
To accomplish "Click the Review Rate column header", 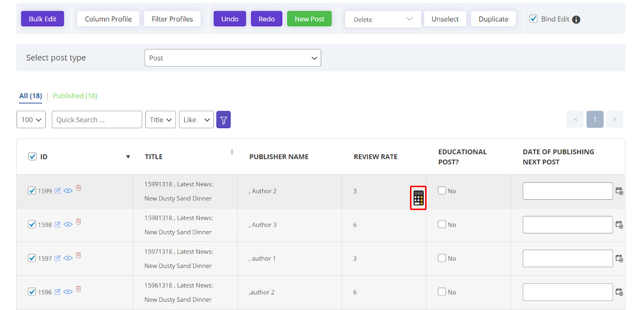I will [x=376, y=157].
